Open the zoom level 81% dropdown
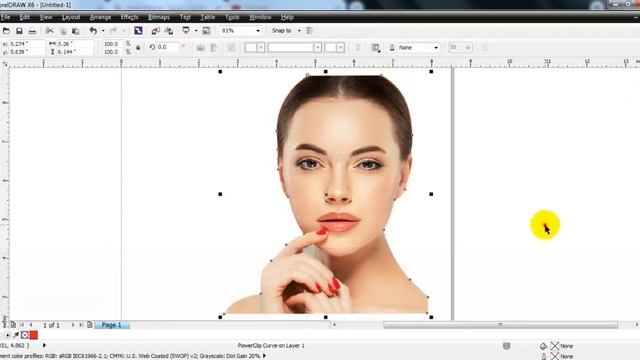This screenshot has height=360, width=640. 258,31
